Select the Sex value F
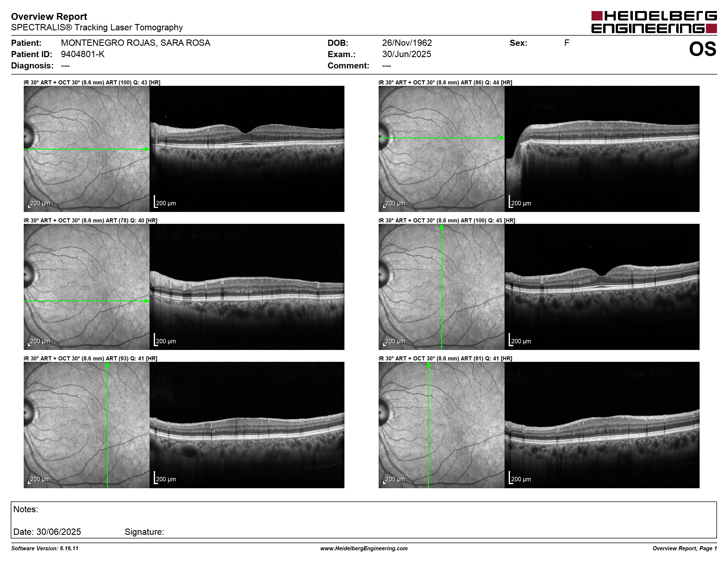The height and width of the screenshot is (563, 728). point(567,43)
